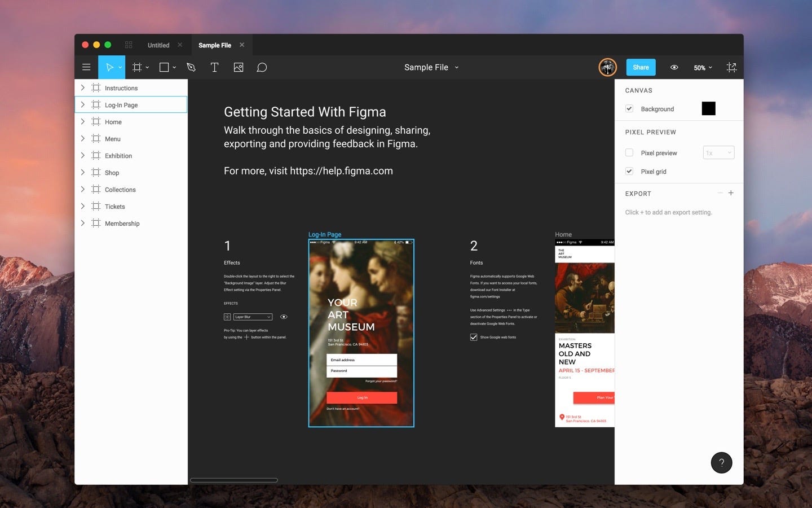The height and width of the screenshot is (508, 812).
Task: Click the Place Image tool
Action: coord(239,67)
